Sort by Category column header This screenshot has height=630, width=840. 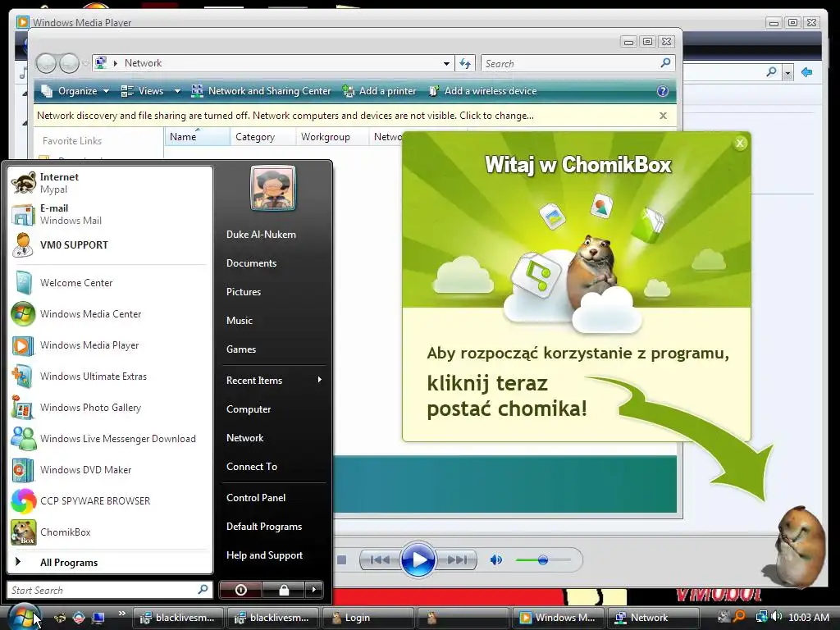[263, 137]
